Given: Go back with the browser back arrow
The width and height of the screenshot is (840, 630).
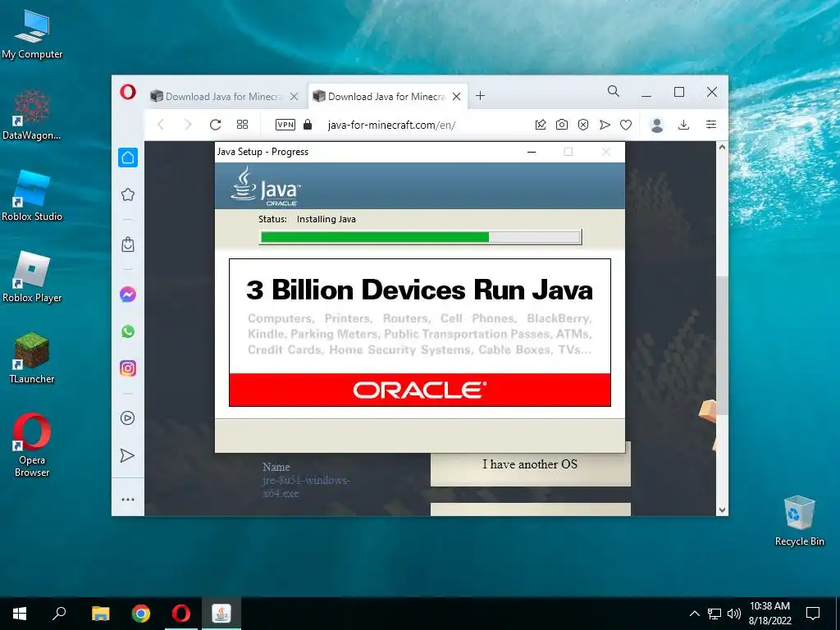Looking at the screenshot, I should click(161, 125).
